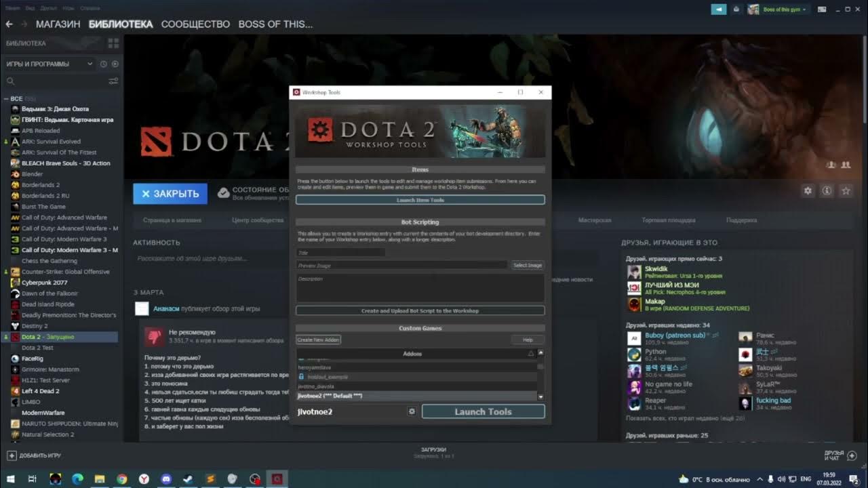This screenshot has height=488, width=868.
Task: Open Торговая площадка tab
Action: [x=669, y=220]
